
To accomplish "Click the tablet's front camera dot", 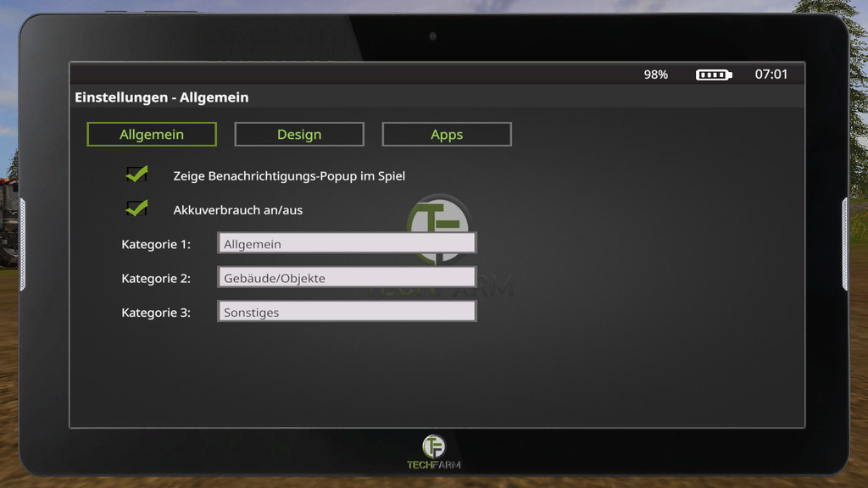I will (x=433, y=36).
